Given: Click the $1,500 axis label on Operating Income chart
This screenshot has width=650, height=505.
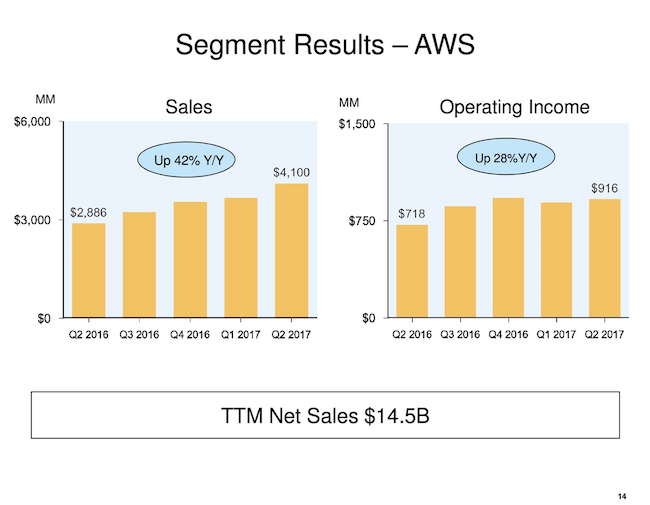Looking at the screenshot, I should pos(357,125).
